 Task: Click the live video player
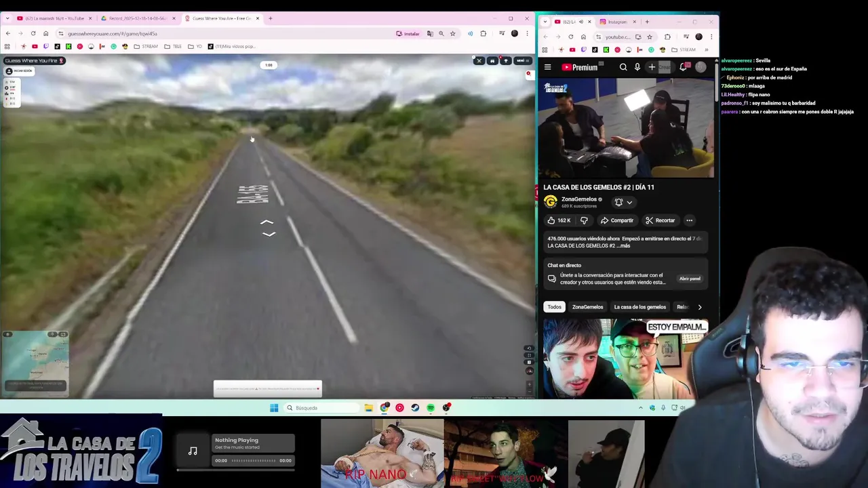(x=626, y=128)
